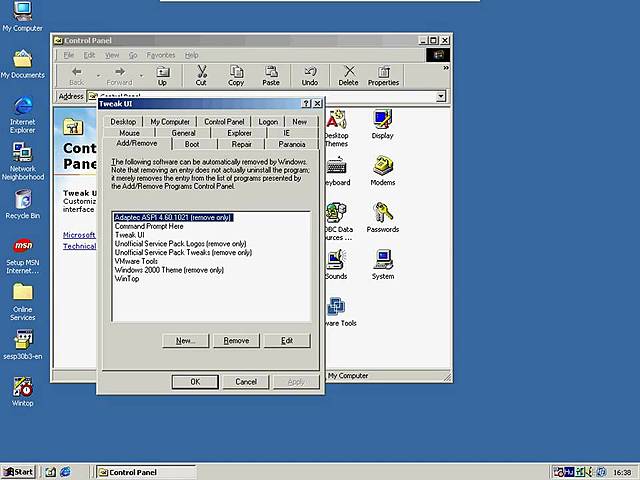Open the Edit menu
The image size is (640, 480).
[x=89, y=55]
